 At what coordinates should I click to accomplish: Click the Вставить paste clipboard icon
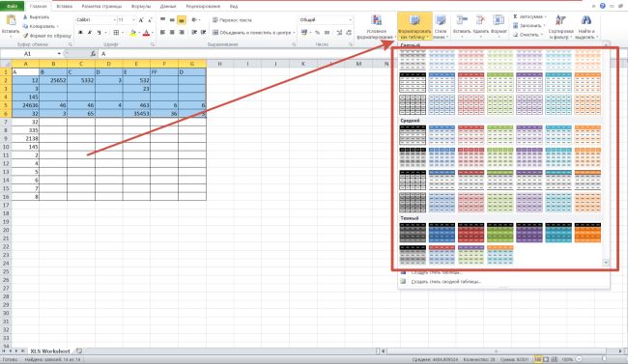point(11,20)
